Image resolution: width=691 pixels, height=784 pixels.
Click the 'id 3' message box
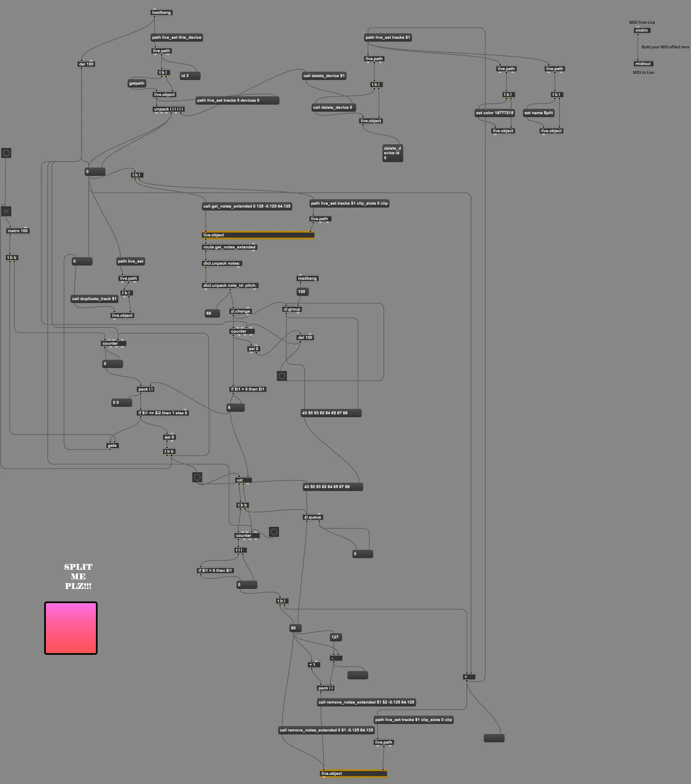tap(190, 76)
